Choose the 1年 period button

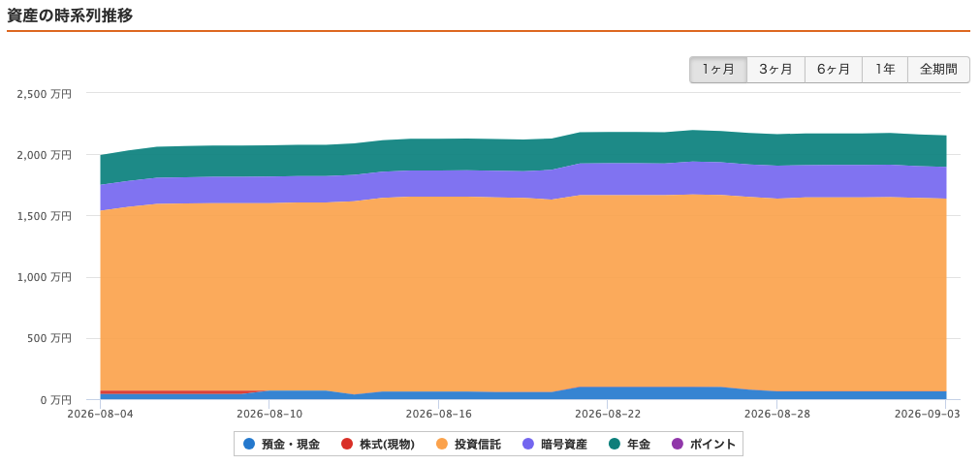click(x=885, y=70)
